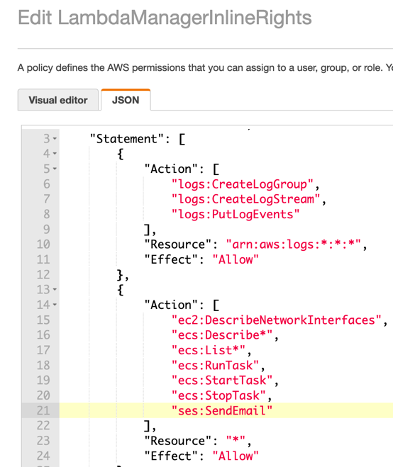Fold the second Action array at line 14
393x468 pixels.
coord(55,305)
